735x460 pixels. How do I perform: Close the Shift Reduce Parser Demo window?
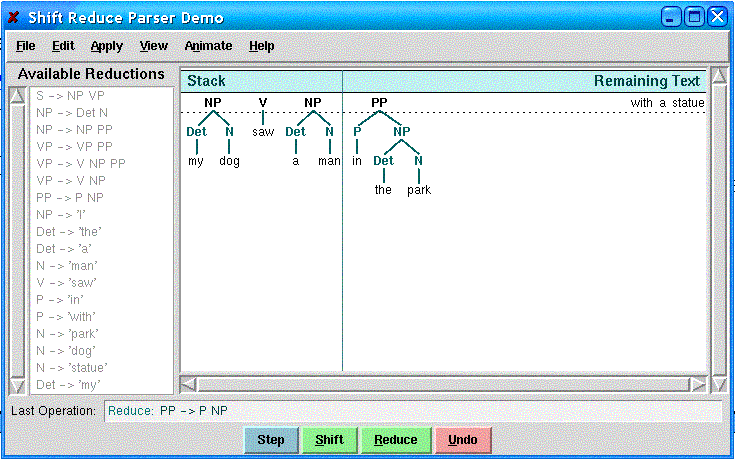(717, 17)
